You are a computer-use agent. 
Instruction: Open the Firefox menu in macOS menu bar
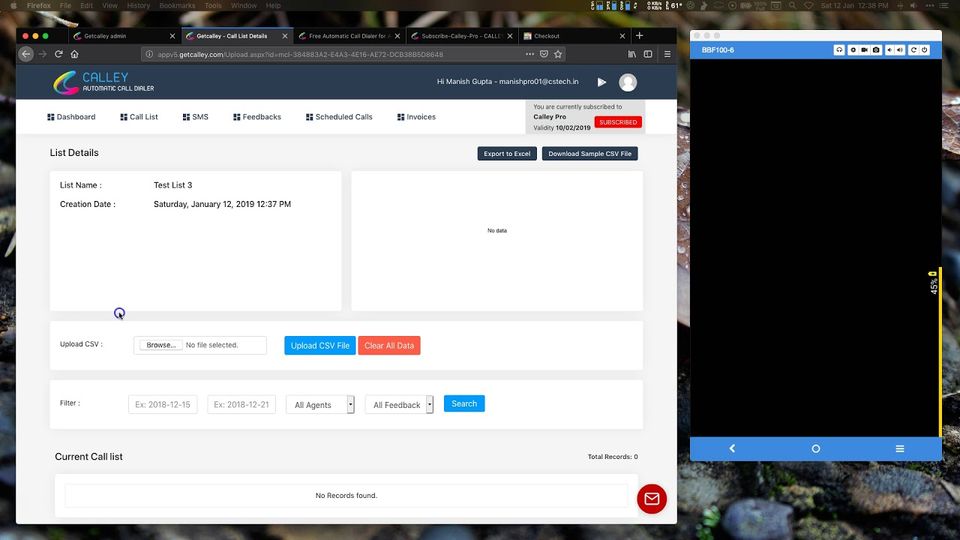39,6
